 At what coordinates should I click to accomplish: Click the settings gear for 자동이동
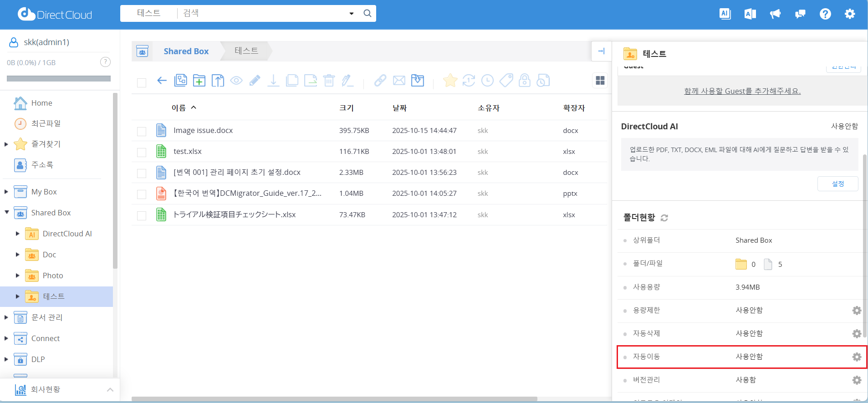coord(857,357)
